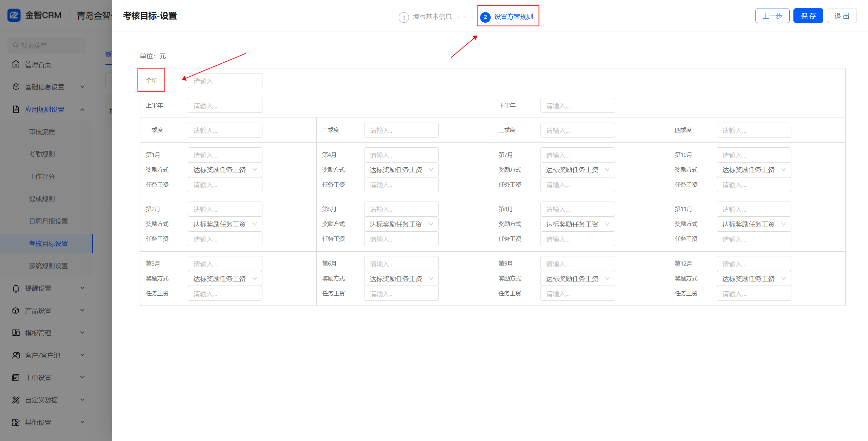Click the 客户/客户池 person icon
Viewport: 868px width, 441px height.
[x=16, y=355]
